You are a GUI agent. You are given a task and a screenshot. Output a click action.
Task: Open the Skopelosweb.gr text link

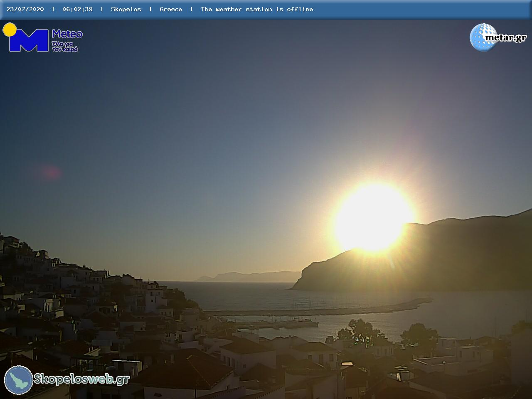[x=82, y=379]
